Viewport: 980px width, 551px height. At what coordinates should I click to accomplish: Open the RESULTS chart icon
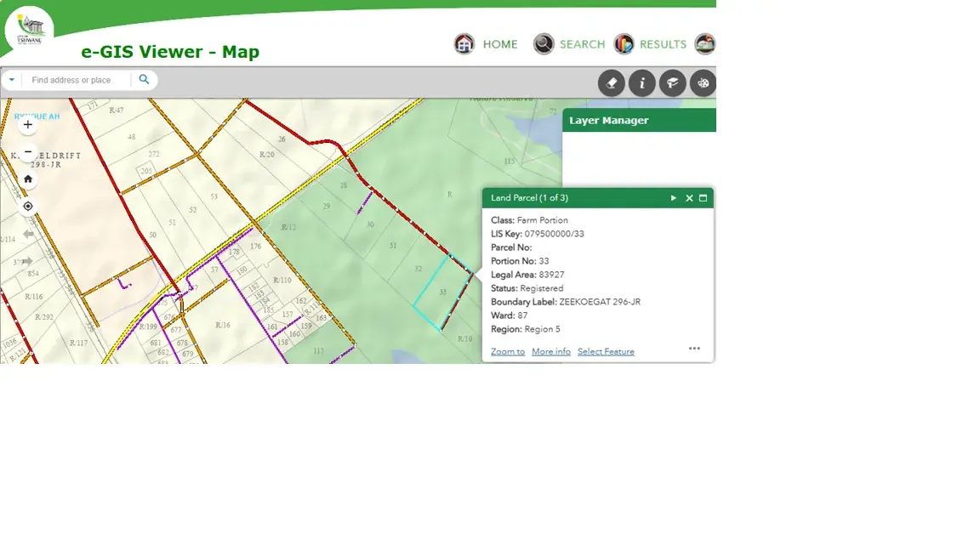(624, 44)
